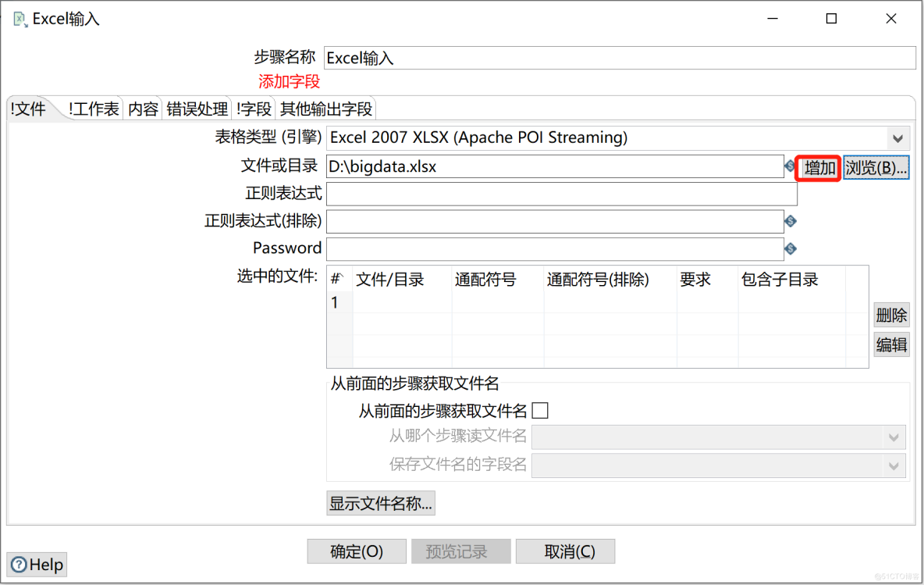Screen dimensions: 924x585
Task: Click the 预览记录 button
Action: (460, 551)
